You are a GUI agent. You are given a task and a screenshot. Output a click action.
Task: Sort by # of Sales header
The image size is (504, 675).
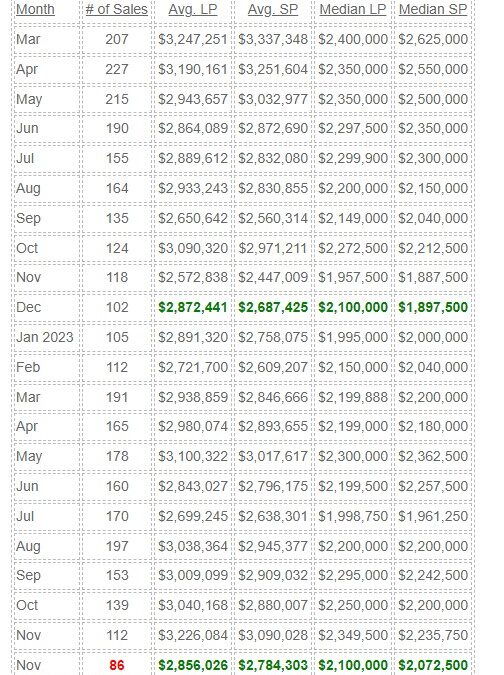click(x=117, y=9)
